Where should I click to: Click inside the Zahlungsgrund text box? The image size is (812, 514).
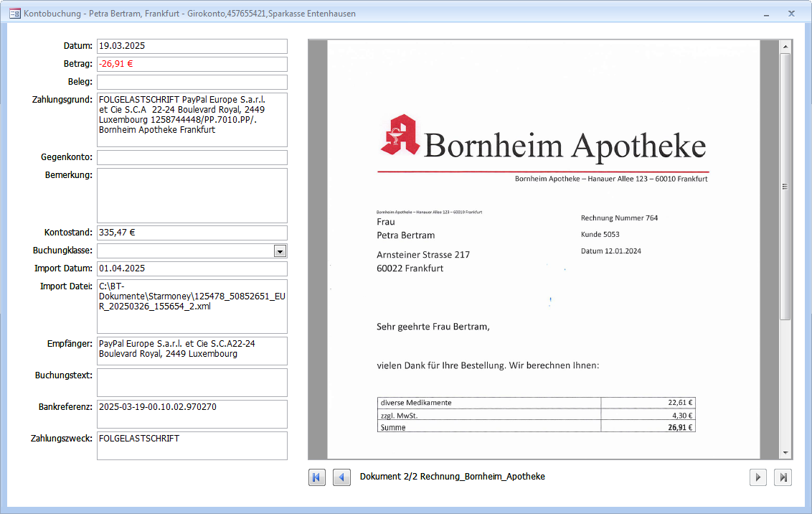pos(192,120)
